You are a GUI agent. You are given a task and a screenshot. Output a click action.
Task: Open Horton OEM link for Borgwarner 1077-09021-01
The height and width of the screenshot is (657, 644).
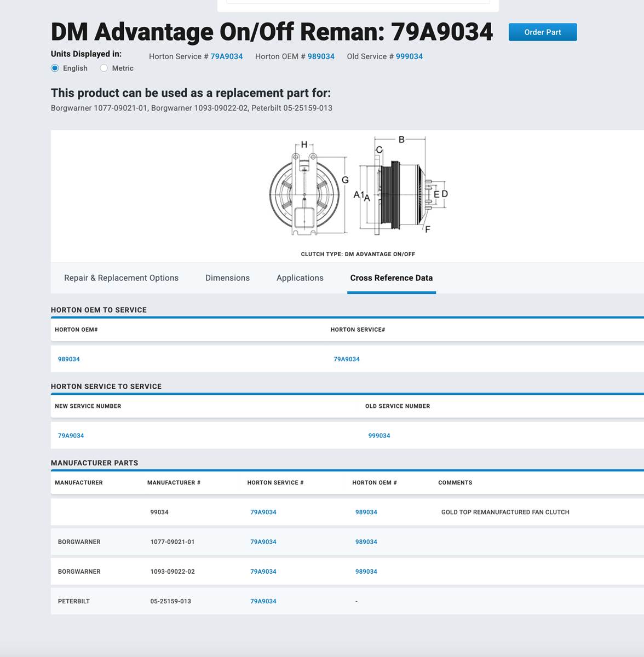pyautogui.click(x=366, y=542)
